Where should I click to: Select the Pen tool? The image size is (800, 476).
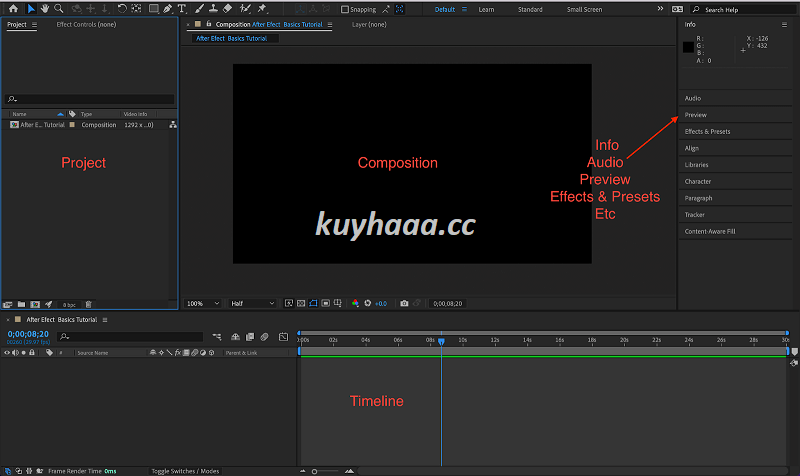167,9
